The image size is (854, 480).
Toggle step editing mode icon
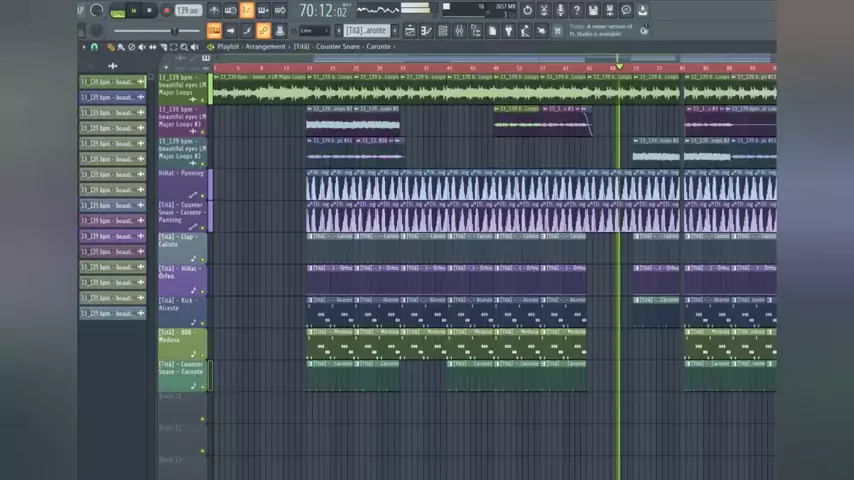click(247, 31)
